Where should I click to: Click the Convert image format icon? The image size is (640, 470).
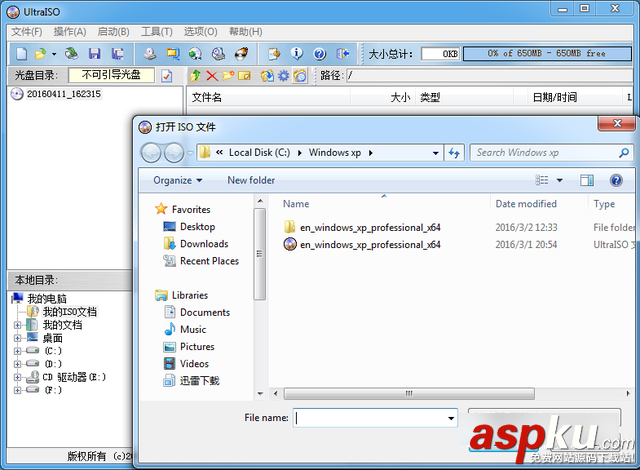point(173,53)
